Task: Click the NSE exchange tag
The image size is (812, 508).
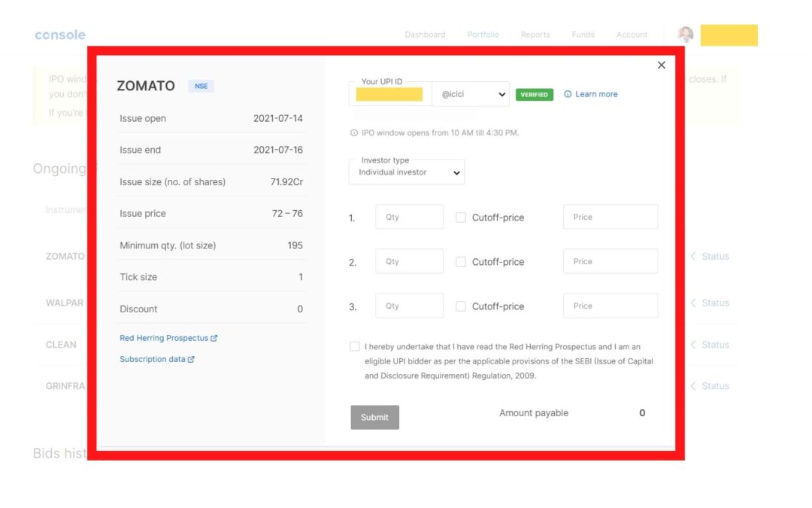Action: click(201, 86)
